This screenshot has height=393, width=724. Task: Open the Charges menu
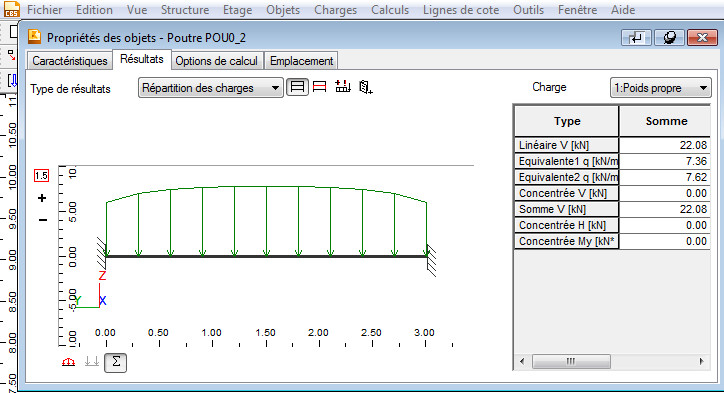[x=335, y=10]
